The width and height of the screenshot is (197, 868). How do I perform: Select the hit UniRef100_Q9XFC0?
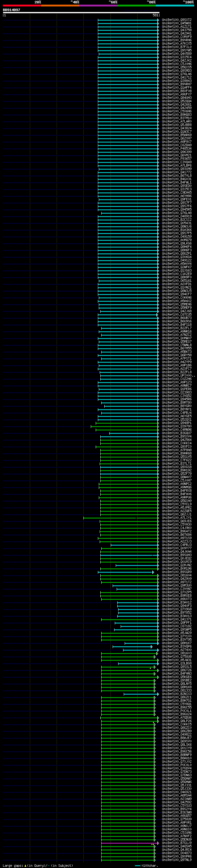pyautogui.click(x=176, y=446)
